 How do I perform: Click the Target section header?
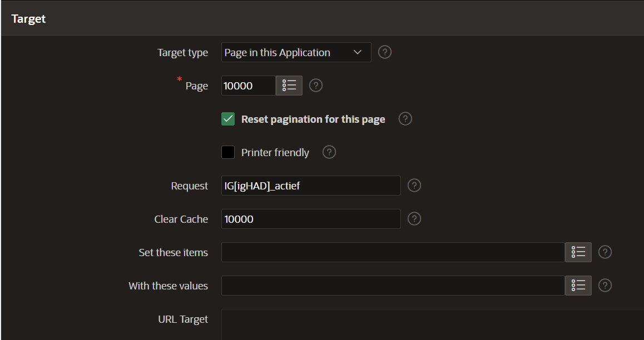28,18
